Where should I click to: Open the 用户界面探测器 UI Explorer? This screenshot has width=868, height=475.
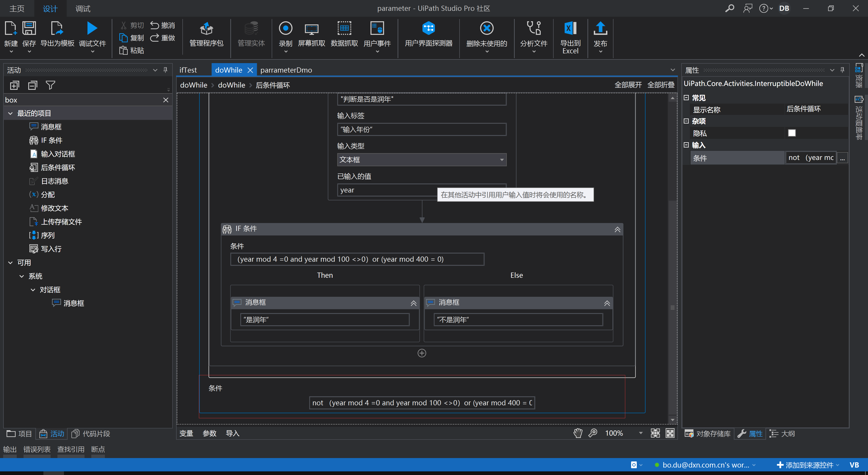(x=428, y=35)
